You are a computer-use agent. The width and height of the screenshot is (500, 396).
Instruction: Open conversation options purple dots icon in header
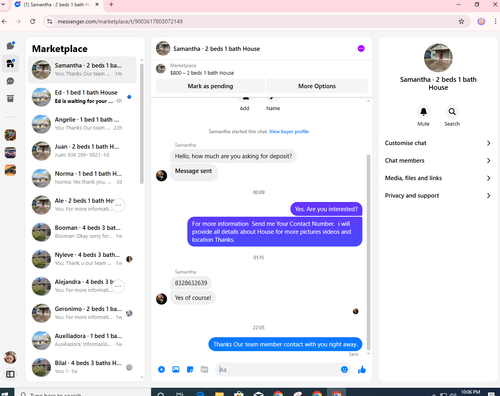[361, 49]
